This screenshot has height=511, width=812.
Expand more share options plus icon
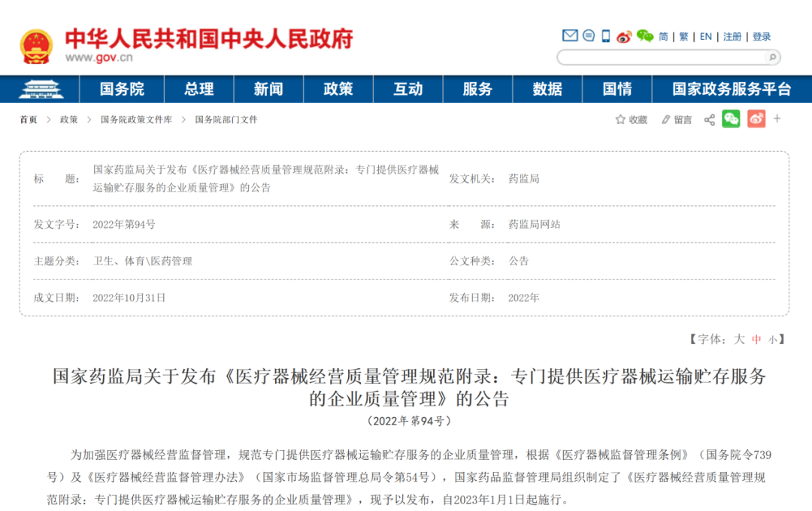click(x=777, y=119)
